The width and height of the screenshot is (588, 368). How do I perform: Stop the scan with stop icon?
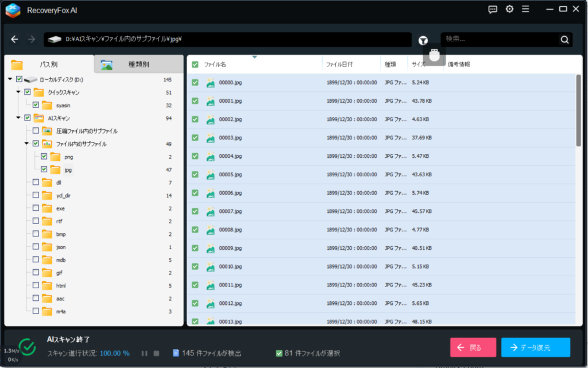pos(156,353)
